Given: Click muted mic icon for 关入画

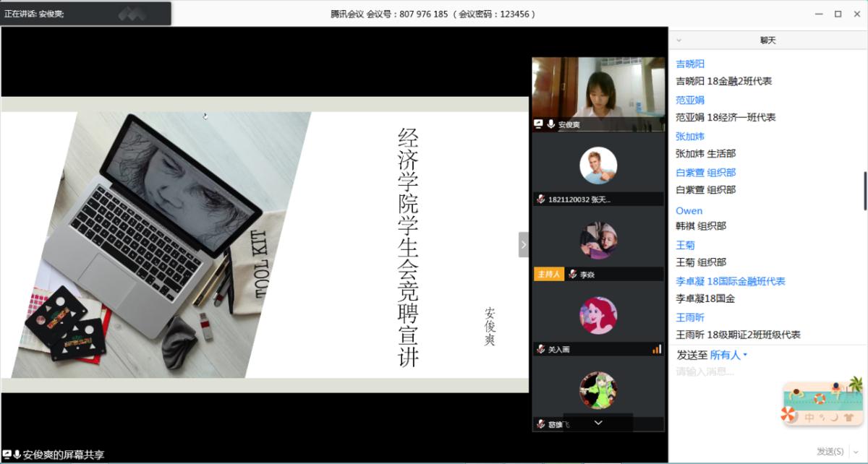Looking at the screenshot, I should point(540,349).
